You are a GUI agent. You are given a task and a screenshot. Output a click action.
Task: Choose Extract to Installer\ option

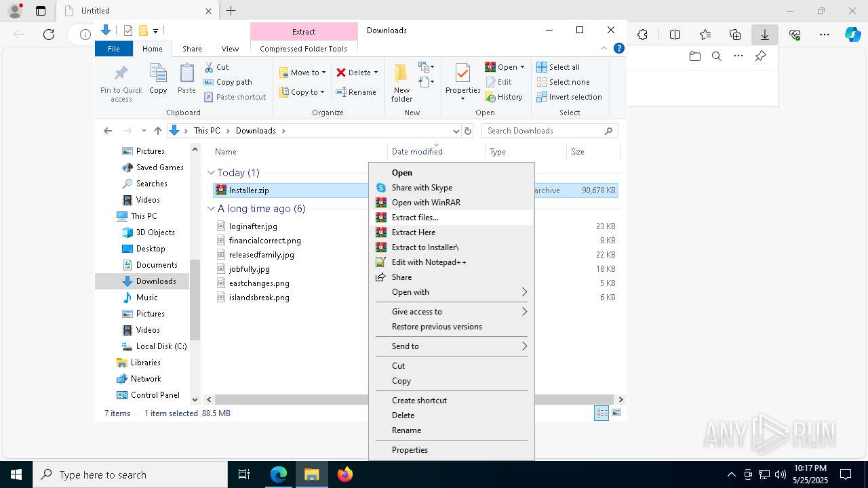tap(452, 247)
